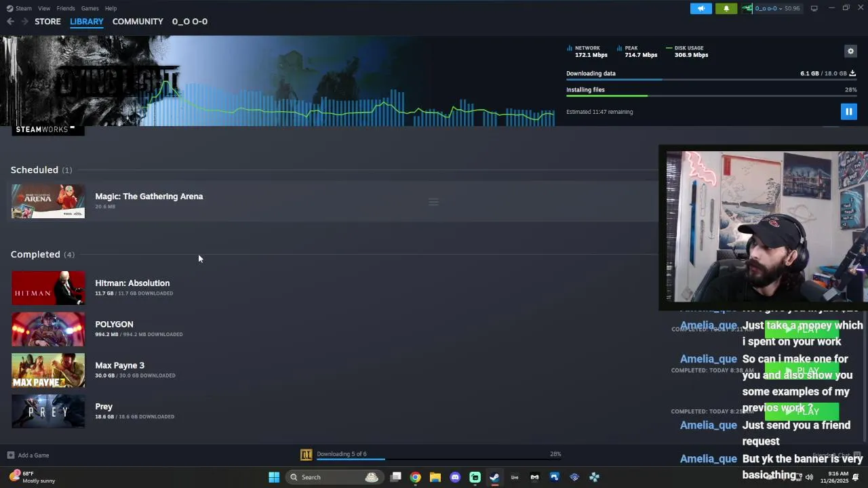This screenshot has width=868, height=488.
Task: Open Task View on taskbar
Action: 396,477
